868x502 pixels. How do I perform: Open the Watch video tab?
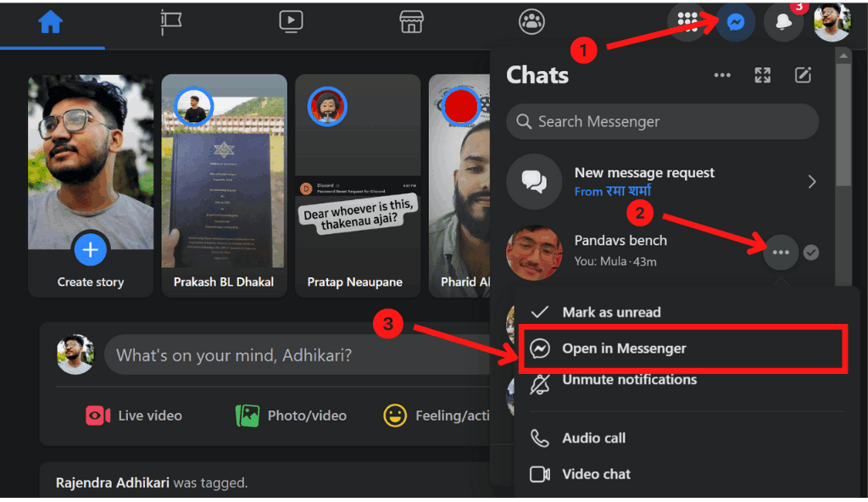coord(292,21)
